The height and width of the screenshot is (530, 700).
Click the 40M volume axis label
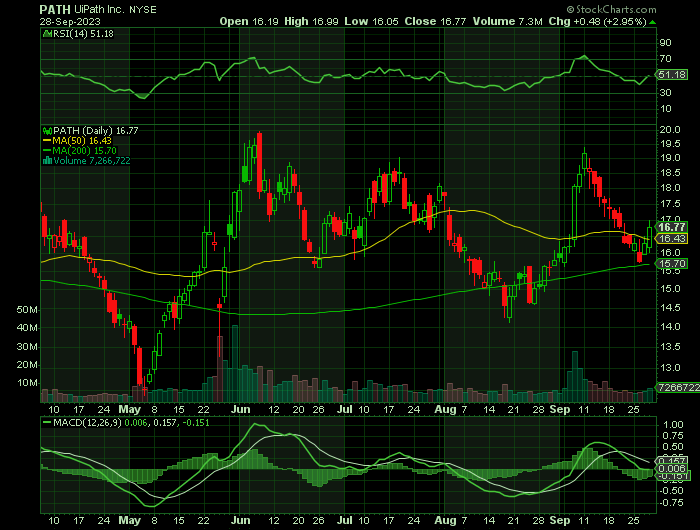click(27, 328)
